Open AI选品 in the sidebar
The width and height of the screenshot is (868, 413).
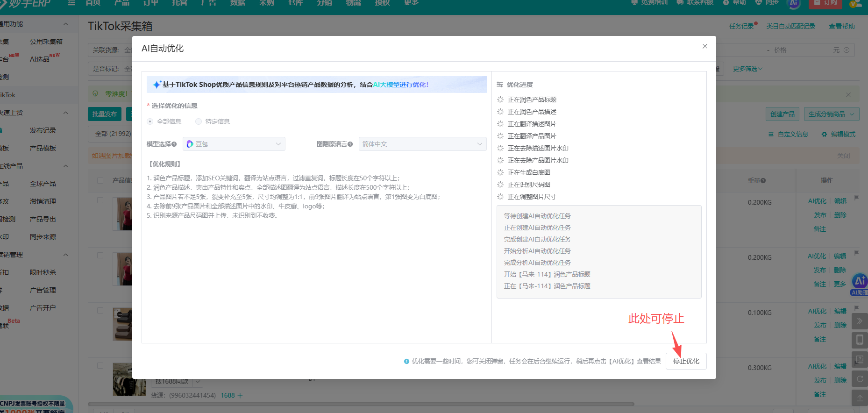[40, 59]
